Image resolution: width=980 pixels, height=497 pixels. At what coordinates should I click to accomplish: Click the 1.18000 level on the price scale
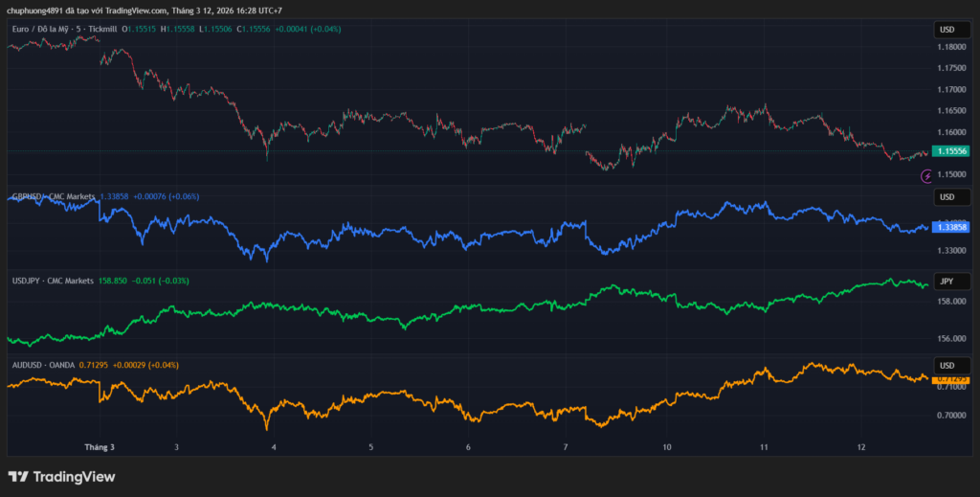950,47
